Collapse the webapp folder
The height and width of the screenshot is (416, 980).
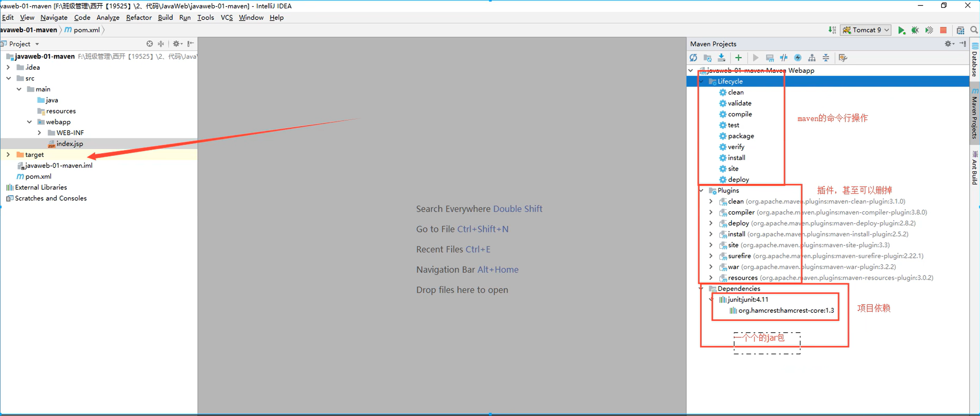(x=29, y=122)
